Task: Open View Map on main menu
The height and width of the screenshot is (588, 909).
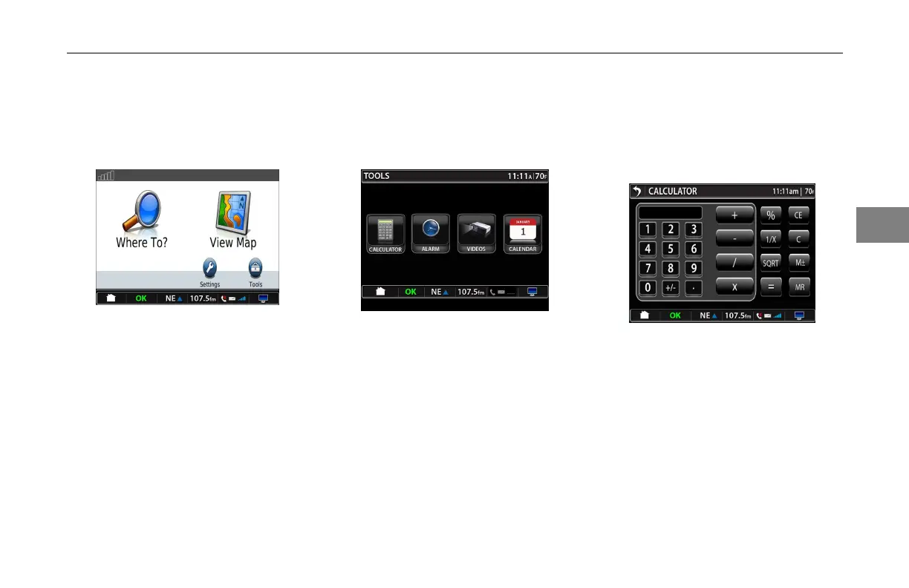Action: click(233, 213)
